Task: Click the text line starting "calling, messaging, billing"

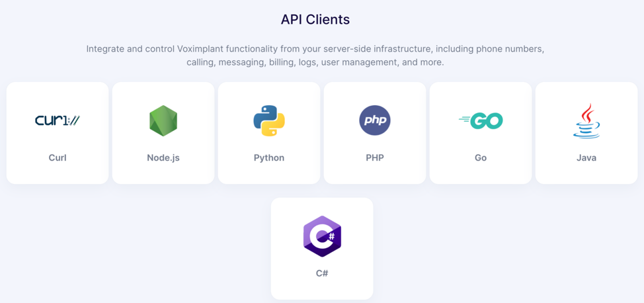Action: point(315,63)
